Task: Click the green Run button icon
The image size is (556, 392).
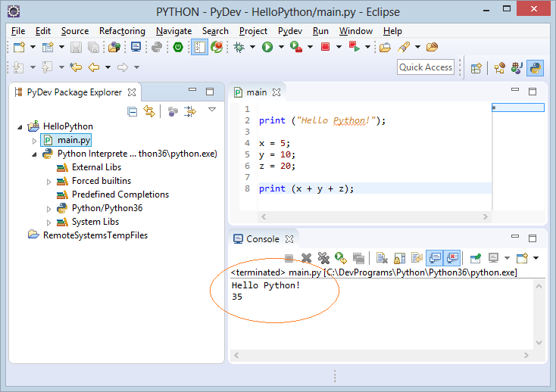Action: 267,47
